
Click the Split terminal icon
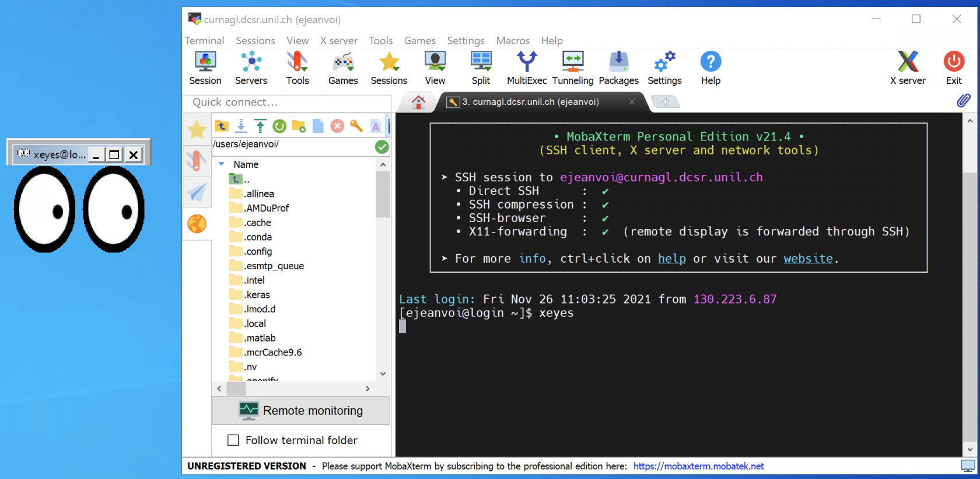481,68
